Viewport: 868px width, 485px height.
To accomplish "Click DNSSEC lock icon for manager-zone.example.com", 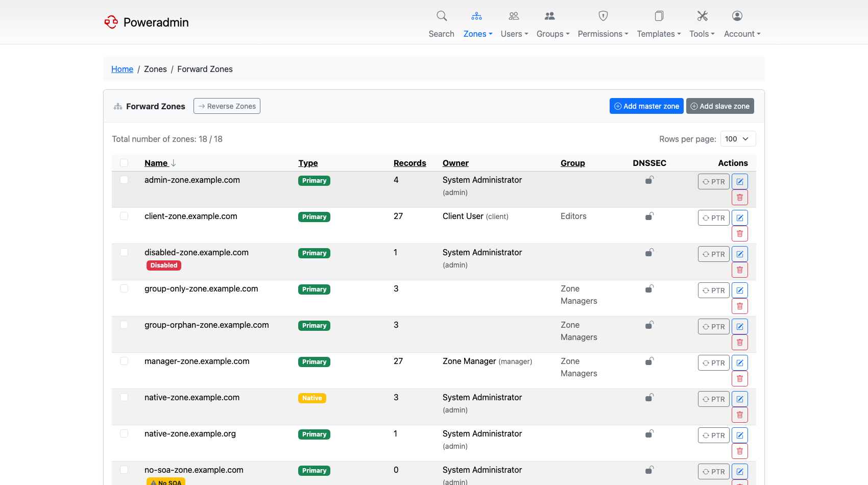I will click(x=649, y=361).
